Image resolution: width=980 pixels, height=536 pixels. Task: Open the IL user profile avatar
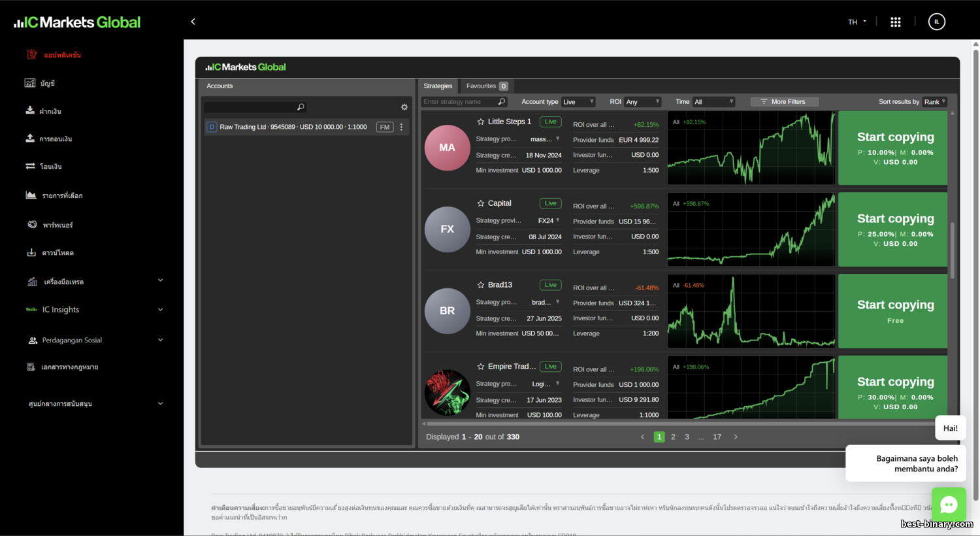click(x=936, y=22)
